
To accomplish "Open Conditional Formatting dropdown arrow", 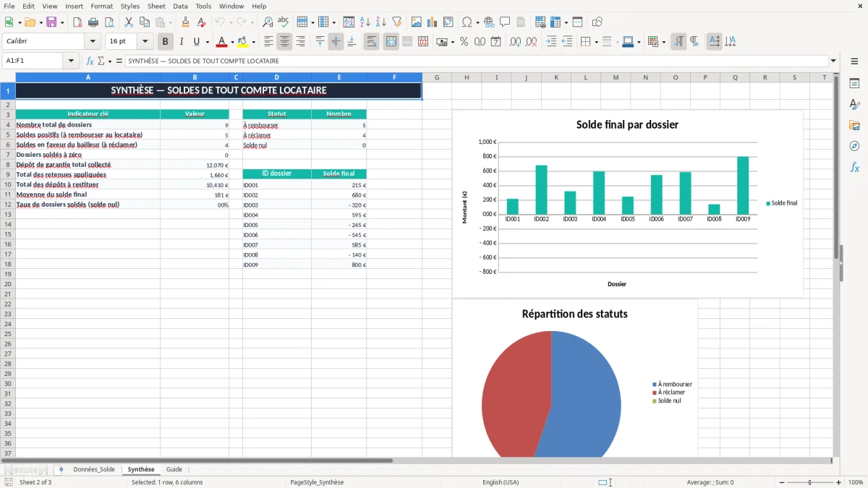I will click(x=663, y=42).
